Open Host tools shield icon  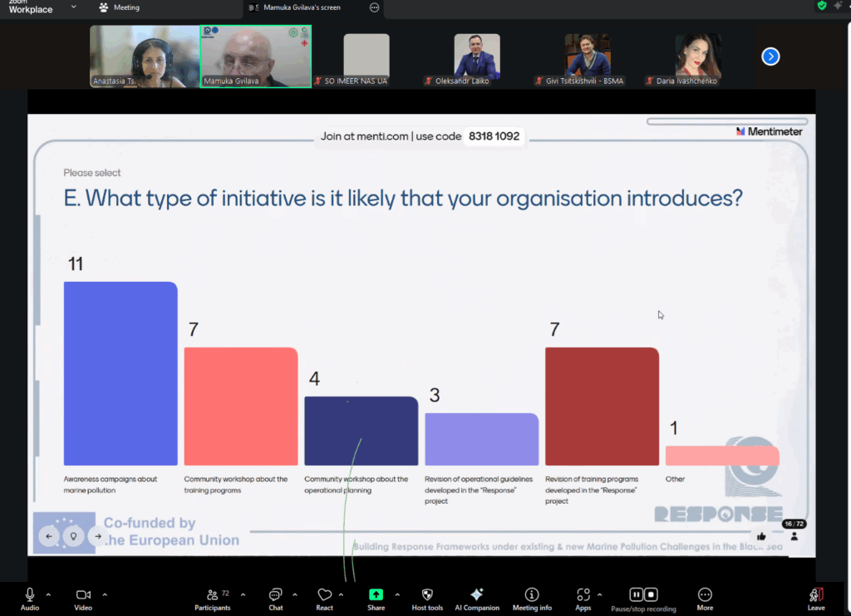427,595
